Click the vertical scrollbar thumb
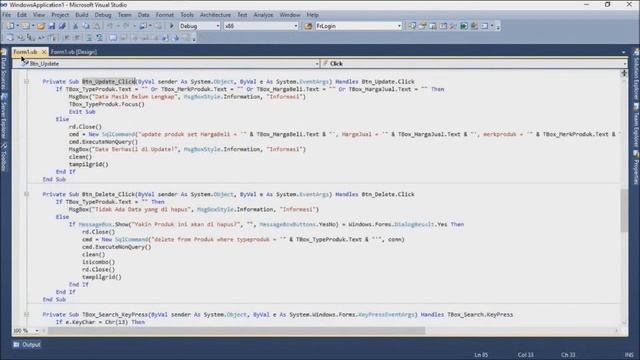This screenshot has width=640, height=360. tap(624, 210)
